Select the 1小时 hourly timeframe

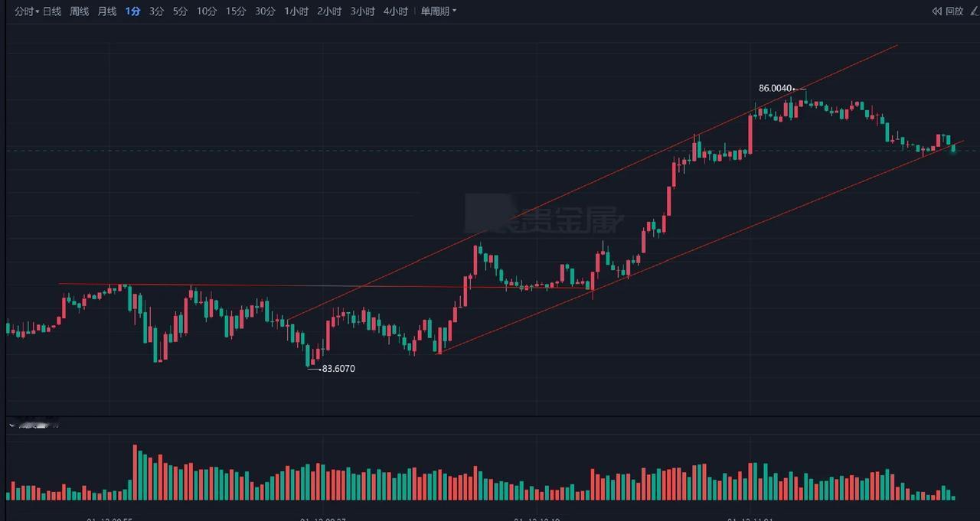point(296,11)
